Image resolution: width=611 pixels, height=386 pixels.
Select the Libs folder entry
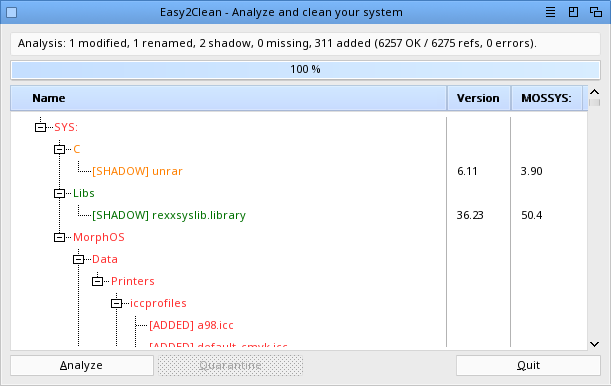tap(84, 193)
